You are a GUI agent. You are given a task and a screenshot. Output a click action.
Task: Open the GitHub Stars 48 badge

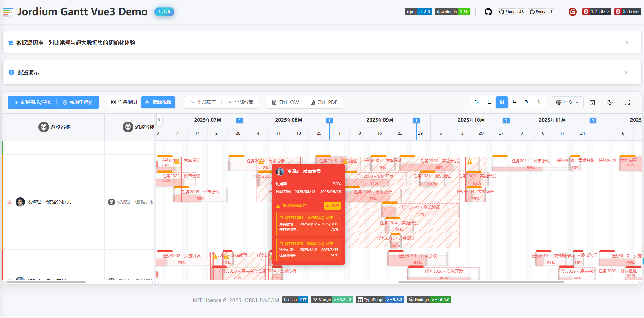[x=512, y=12]
